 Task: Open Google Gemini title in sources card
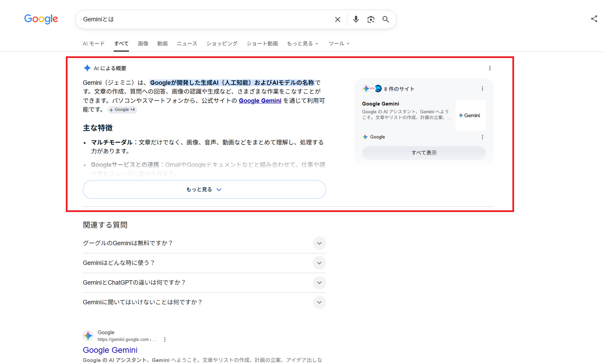point(381,104)
